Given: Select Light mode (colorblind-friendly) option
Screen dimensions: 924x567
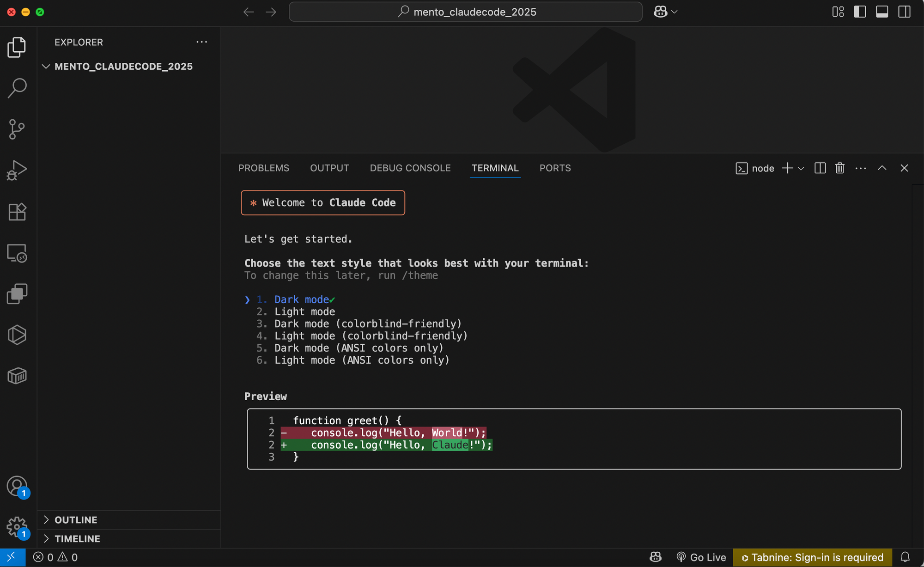Looking at the screenshot, I should [362, 336].
